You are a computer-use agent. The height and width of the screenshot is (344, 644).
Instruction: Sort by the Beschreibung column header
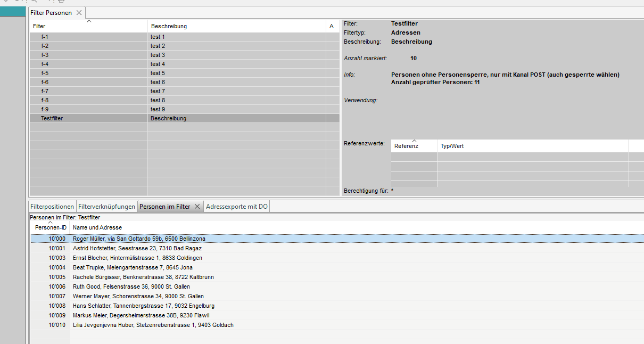point(236,26)
